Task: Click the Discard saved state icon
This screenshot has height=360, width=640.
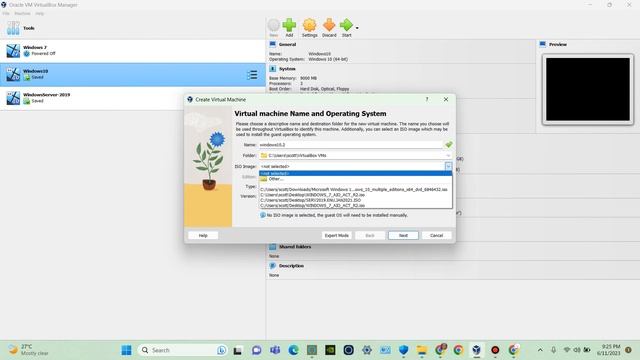Action: point(329,27)
